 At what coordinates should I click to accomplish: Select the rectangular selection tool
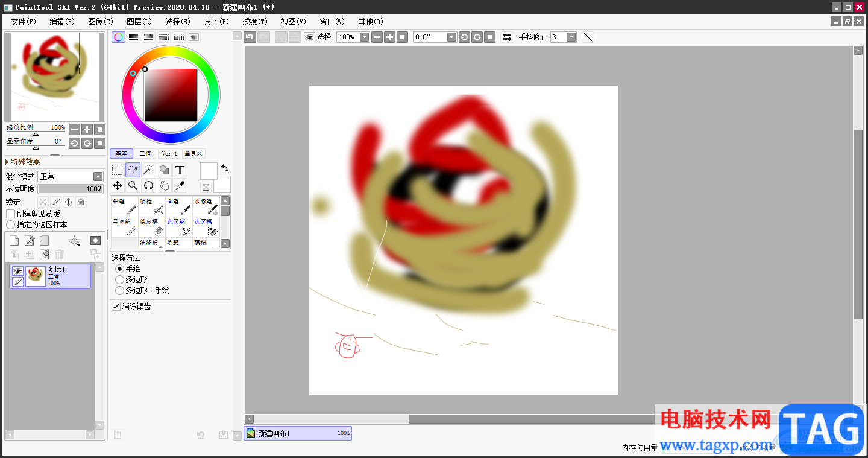(118, 170)
